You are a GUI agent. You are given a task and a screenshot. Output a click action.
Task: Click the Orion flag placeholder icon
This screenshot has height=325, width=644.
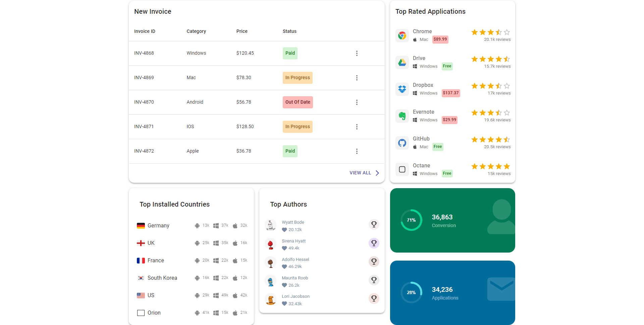coord(141,313)
